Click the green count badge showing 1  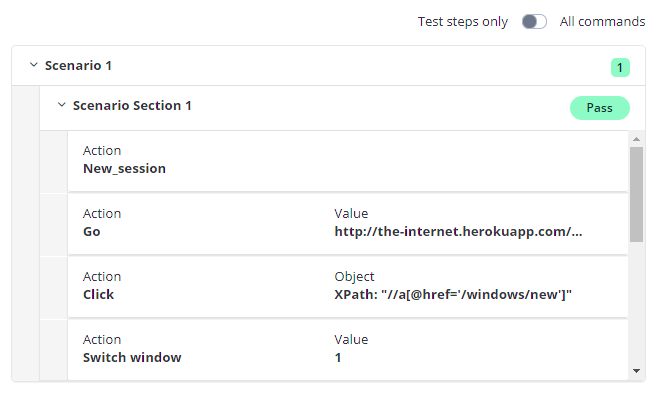pos(620,68)
